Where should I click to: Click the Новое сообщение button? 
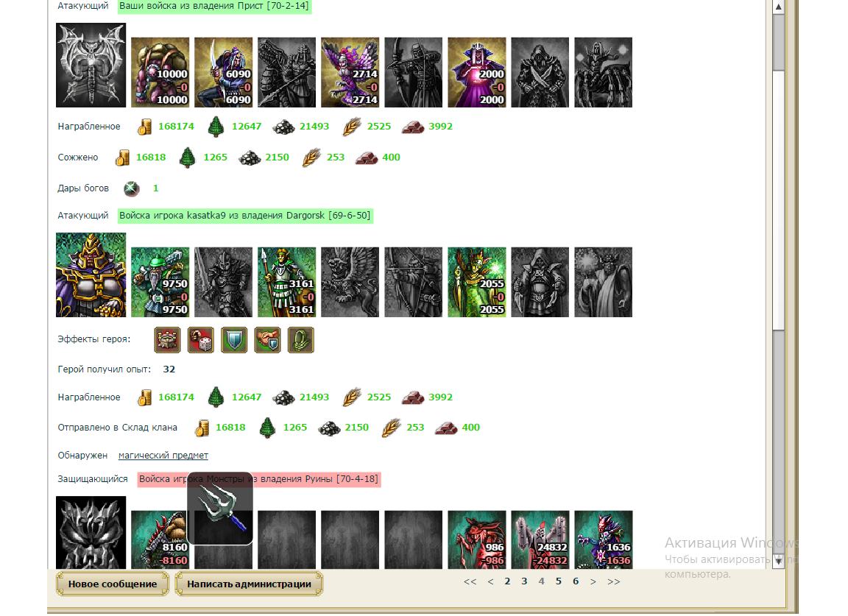(113, 584)
